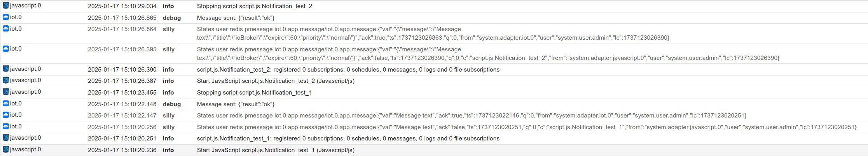Image resolution: width=868 pixels, height=156 pixels.
Task: Click the iot.0 cloud icon at 15:10:26.865
Action: (6, 17)
